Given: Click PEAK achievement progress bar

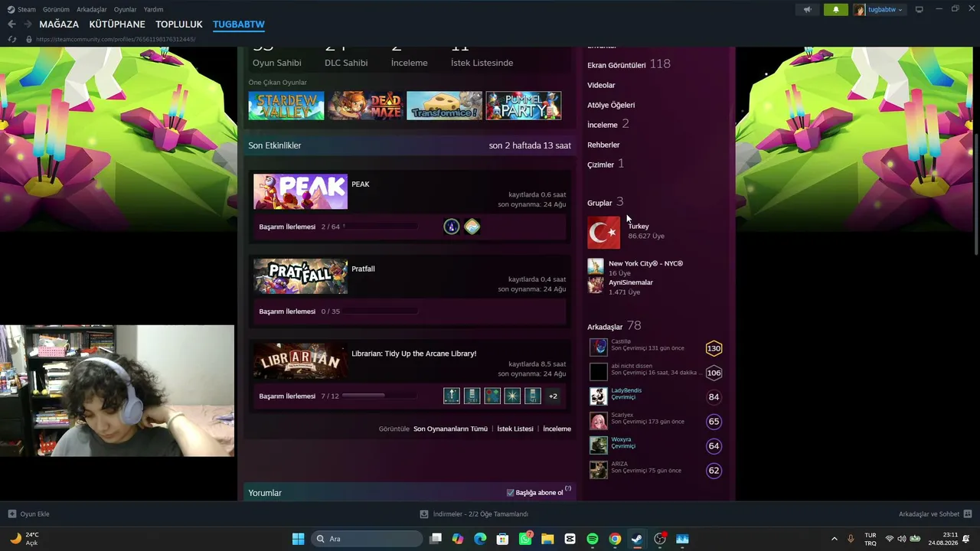Looking at the screenshot, I should [381, 227].
